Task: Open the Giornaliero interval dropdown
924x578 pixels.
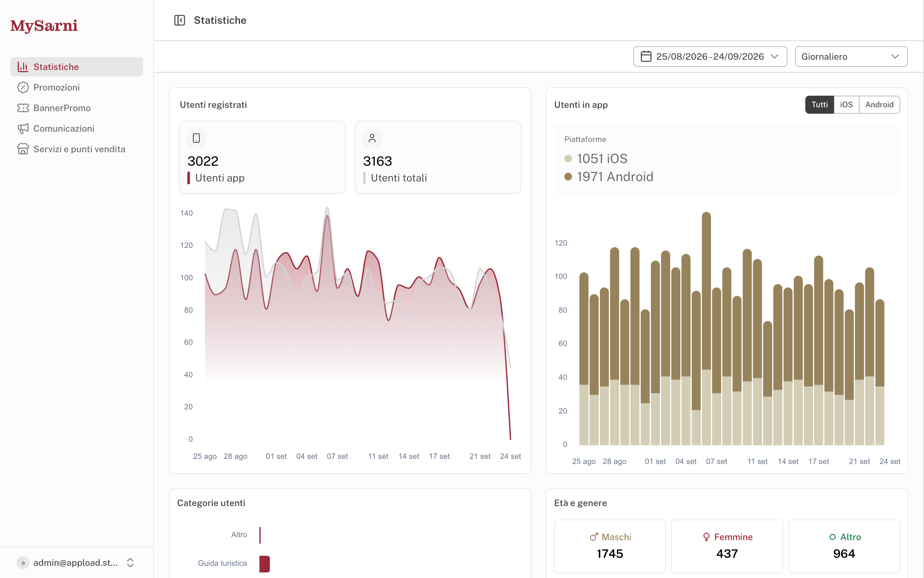Action: coord(851,57)
